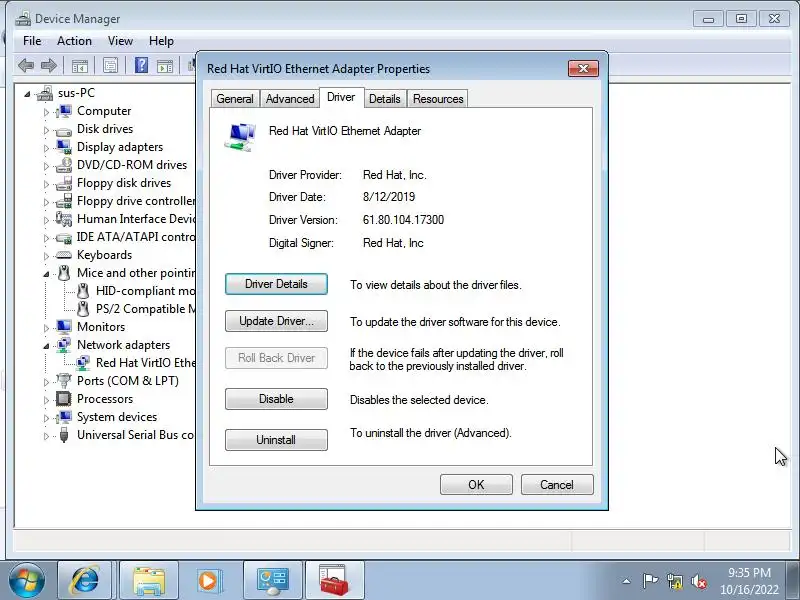This screenshot has height=600, width=800.
Task: Click the Disable device button
Action: point(276,399)
